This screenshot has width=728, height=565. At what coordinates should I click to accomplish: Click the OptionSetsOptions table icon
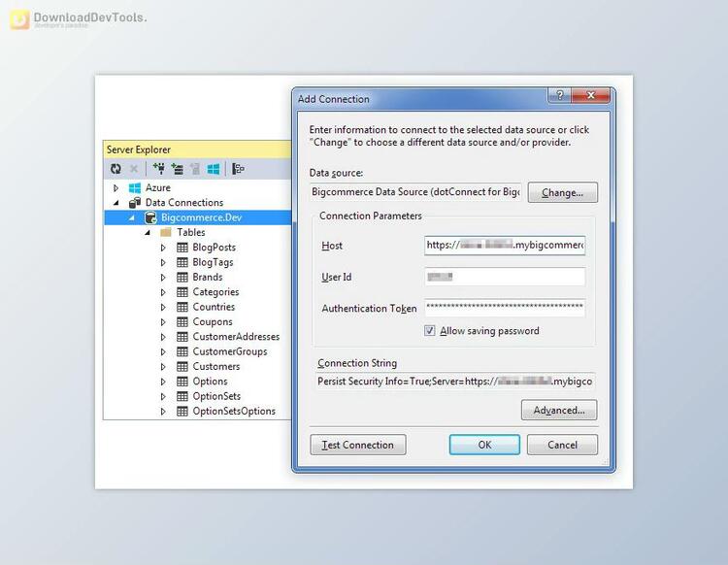point(182,412)
